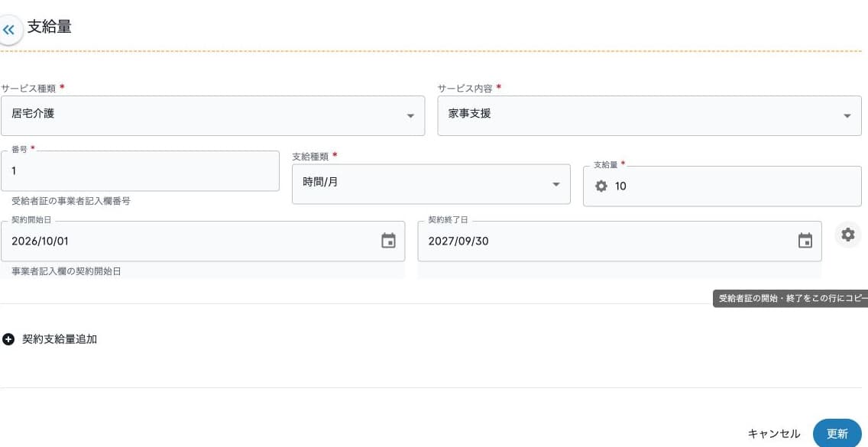The image size is (868, 447).
Task: Open calendar picker for 契約開始日
Action: click(389, 241)
